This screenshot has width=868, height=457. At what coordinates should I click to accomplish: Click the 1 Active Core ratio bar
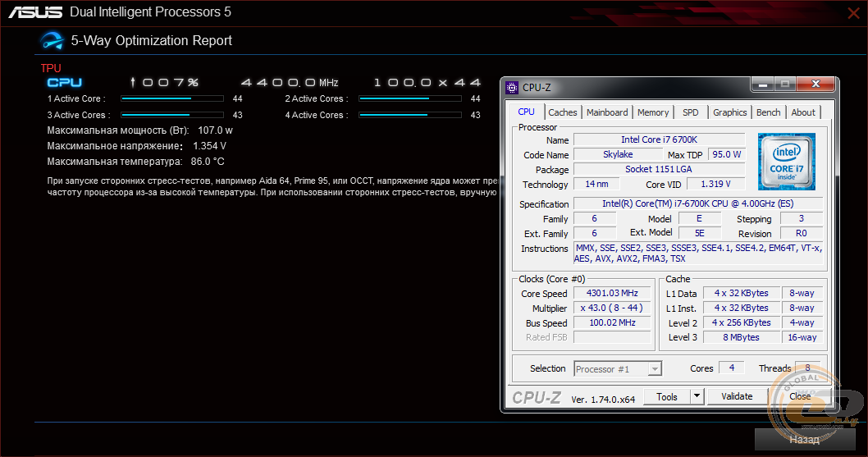(172, 98)
